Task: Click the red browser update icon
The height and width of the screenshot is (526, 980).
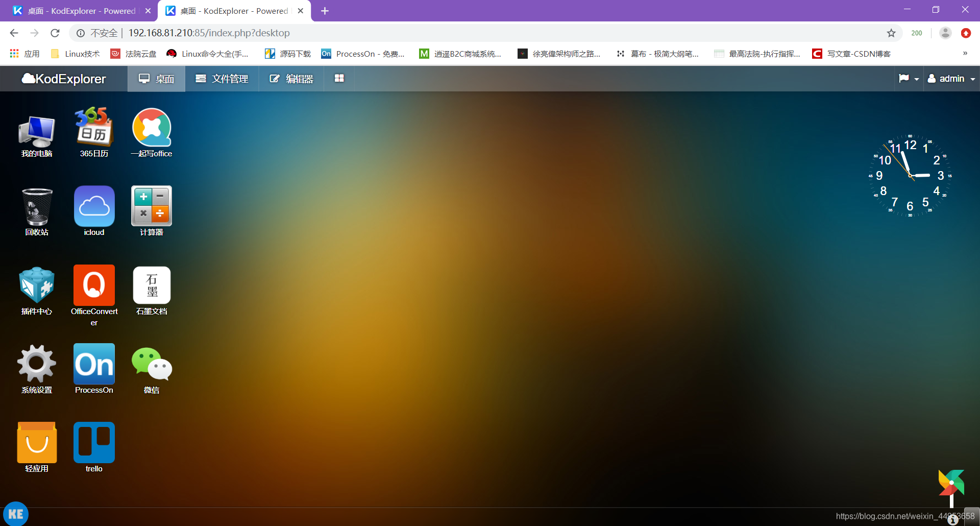Action: tap(966, 33)
